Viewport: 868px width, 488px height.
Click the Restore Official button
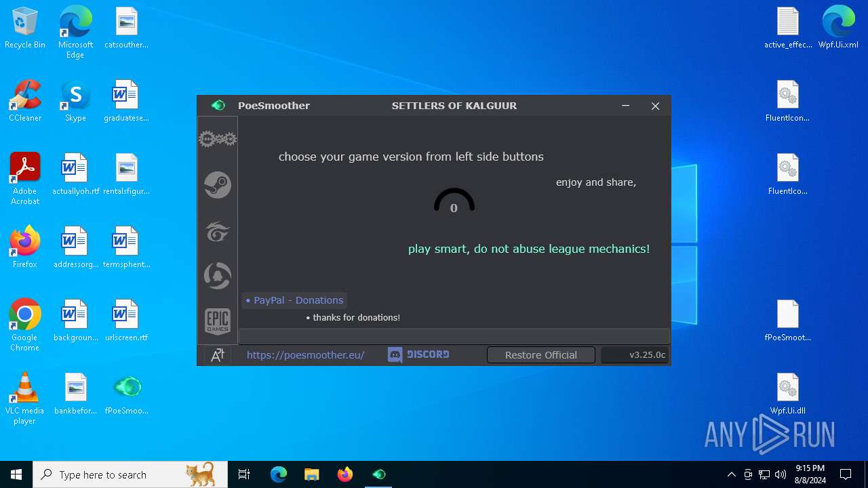(x=541, y=355)
